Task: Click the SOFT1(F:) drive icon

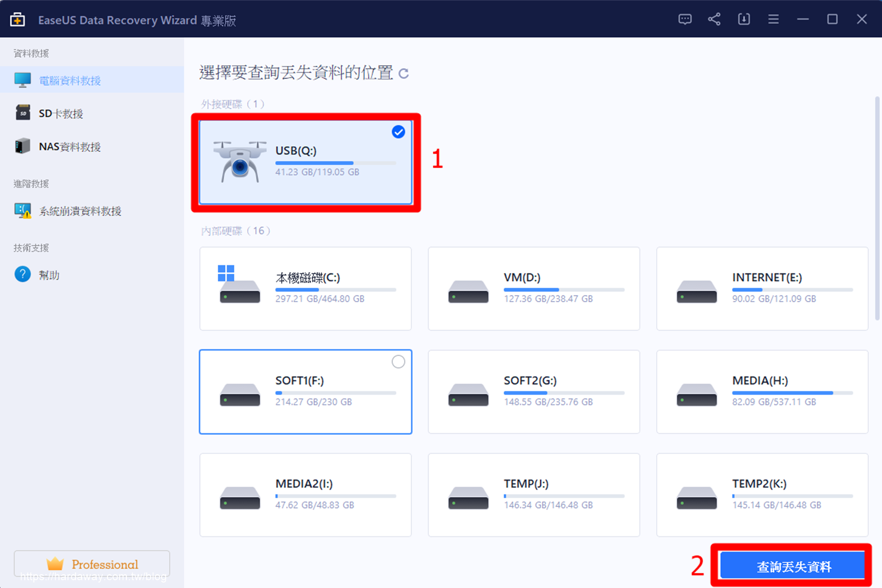Action: [240, 395]
